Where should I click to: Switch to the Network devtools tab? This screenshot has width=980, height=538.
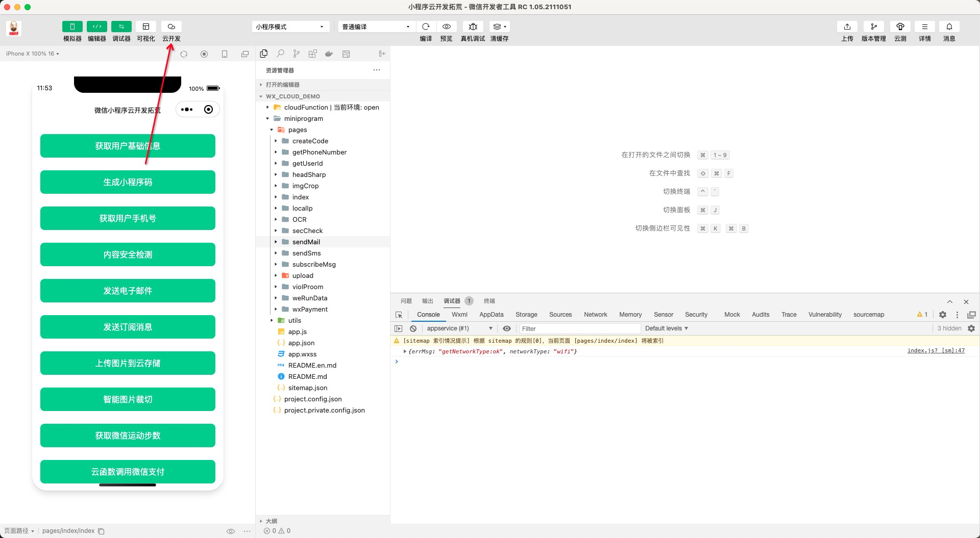click(596, 315)
